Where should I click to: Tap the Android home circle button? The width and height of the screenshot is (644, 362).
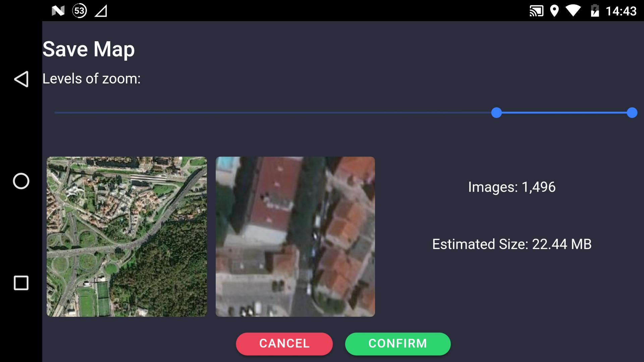coord(21,181)
